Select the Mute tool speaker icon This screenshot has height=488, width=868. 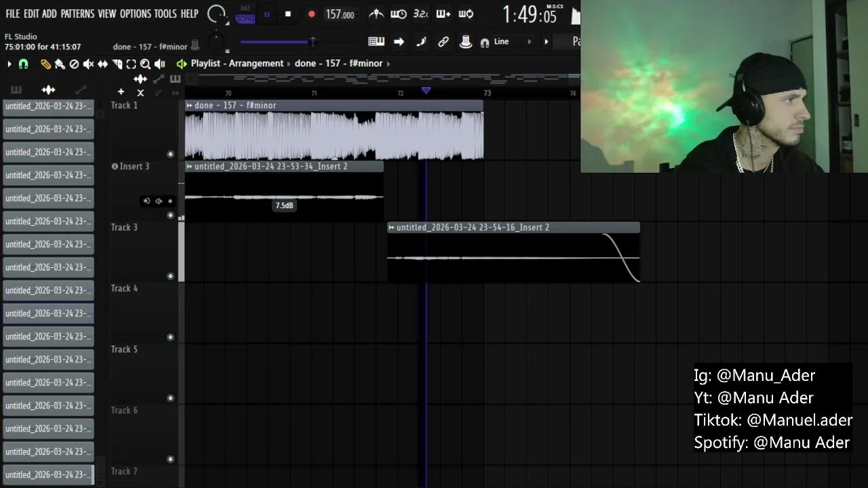tap(88, 64)
